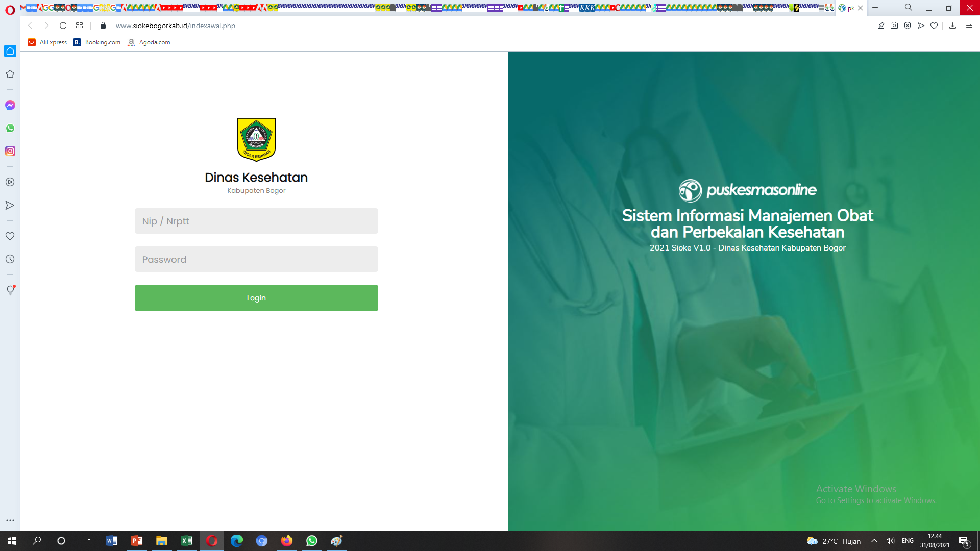Open WhatsApp in the Opera sidebar
The image size is (980, 551).
point(10,128)
